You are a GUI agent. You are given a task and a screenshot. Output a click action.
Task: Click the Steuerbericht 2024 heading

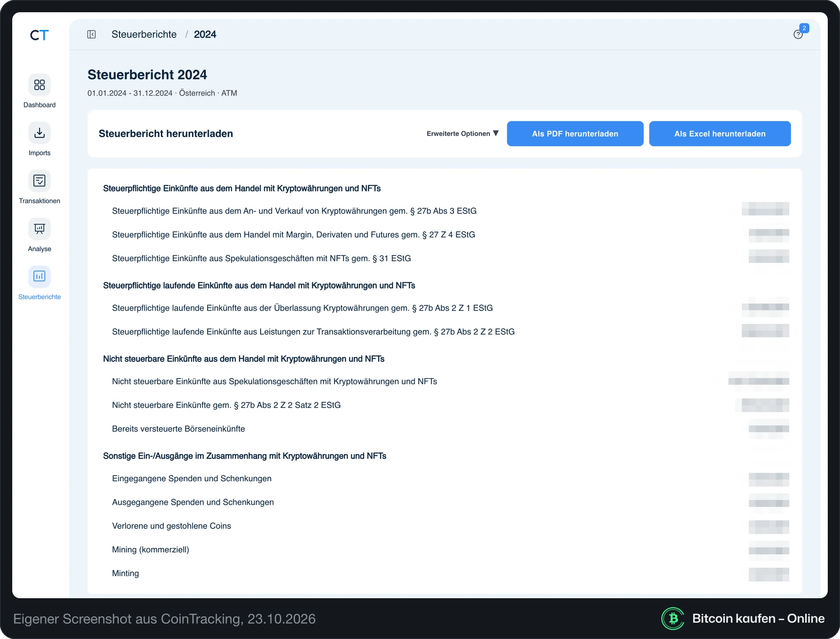(x=147, y=75)
